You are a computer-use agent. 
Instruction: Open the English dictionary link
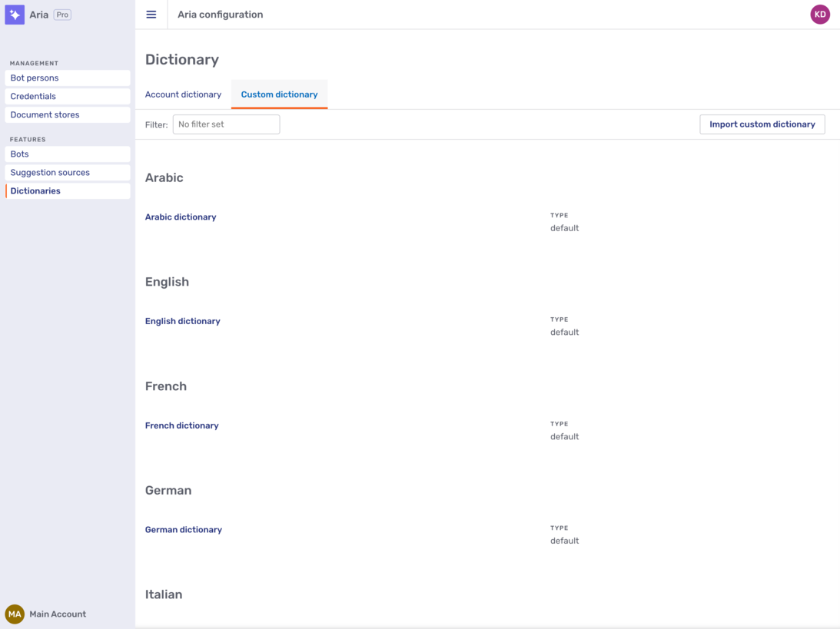pyautogui.click(x=183, y=321)
